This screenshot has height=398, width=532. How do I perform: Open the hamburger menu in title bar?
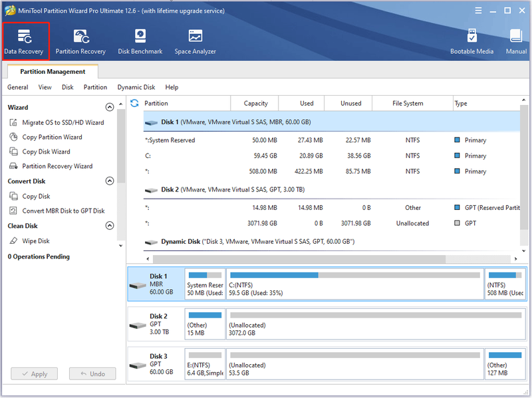478,11
